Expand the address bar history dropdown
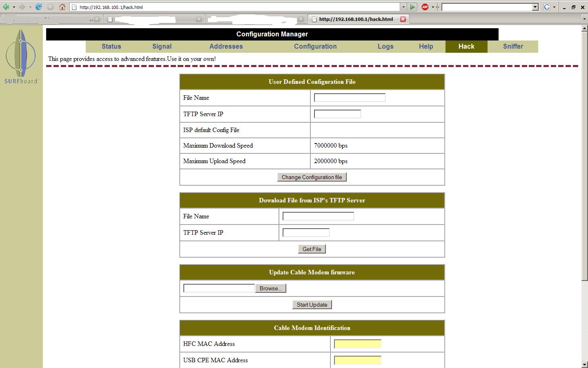 pos(403,7)
